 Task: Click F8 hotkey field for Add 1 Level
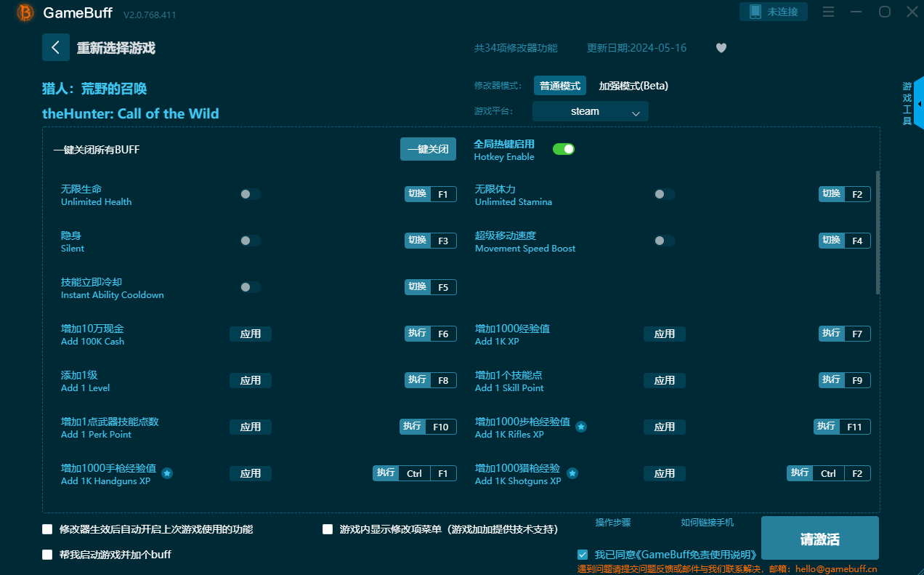443,380
